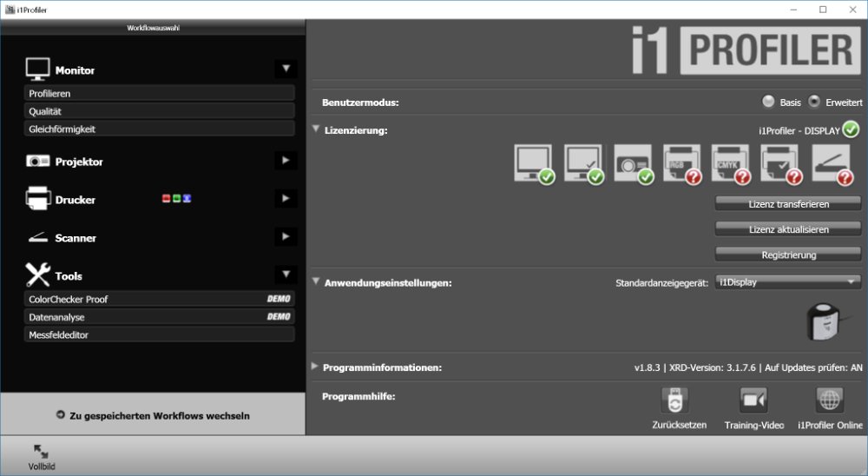
Task: Collapse the Monitor section arrow
Action: [286, 69]
